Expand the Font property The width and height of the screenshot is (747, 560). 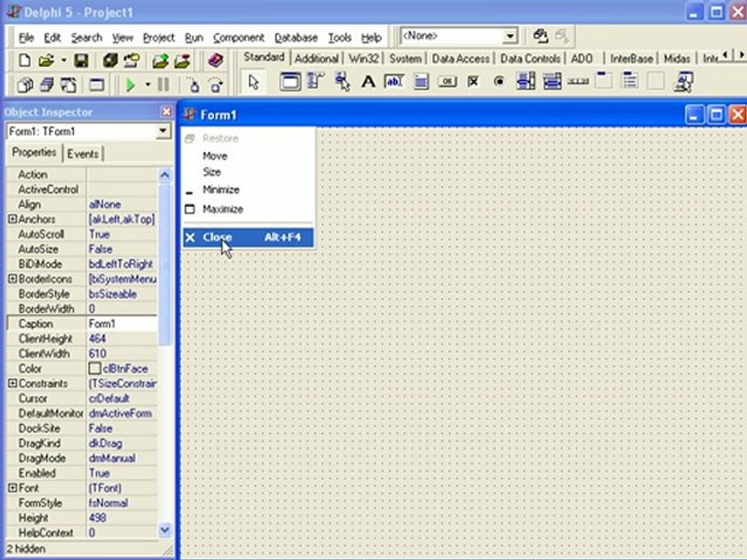(12, 488)
